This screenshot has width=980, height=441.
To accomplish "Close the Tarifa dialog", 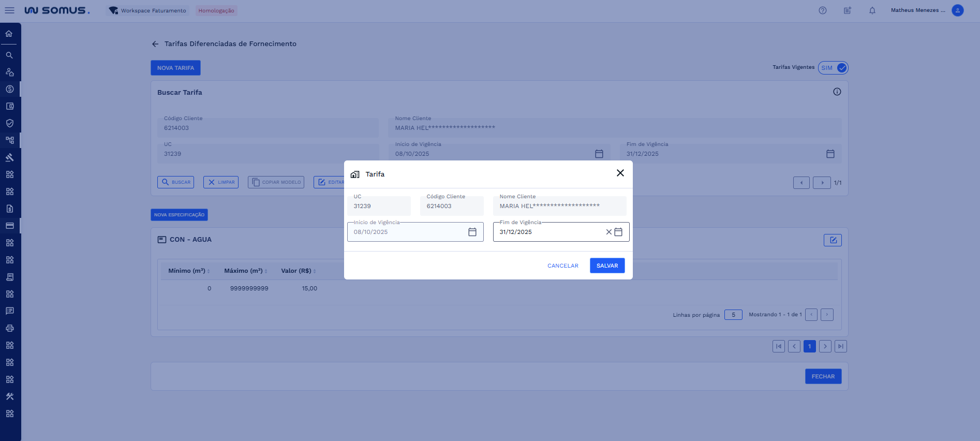I will pos(620,173).
